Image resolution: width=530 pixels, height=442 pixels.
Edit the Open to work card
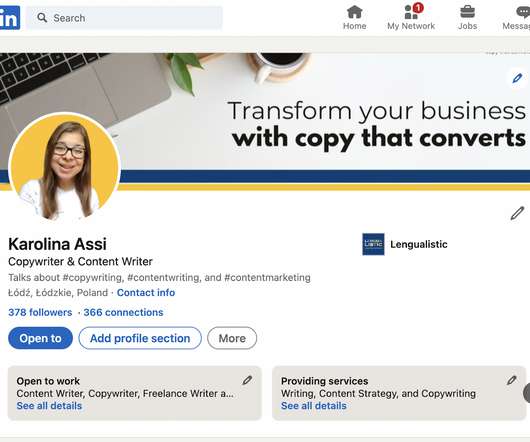247,380
